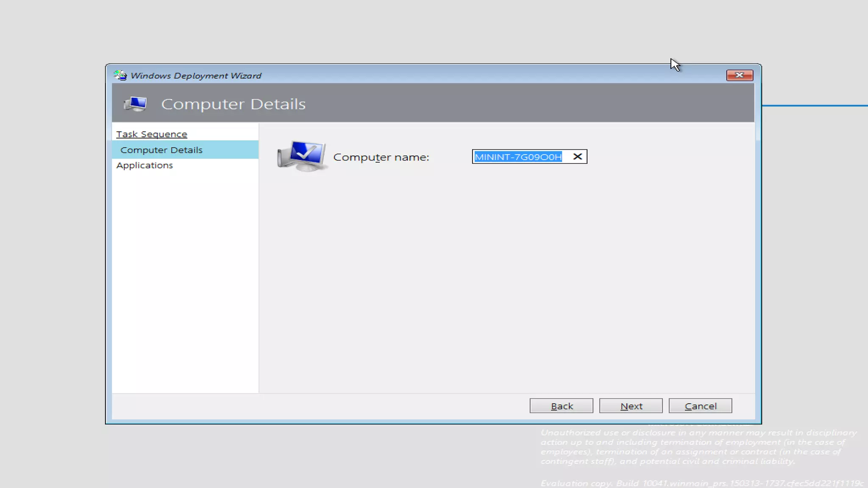Screen dimensions: 868x488
Task: Proceed with the Next button
Action: (631, 406)
